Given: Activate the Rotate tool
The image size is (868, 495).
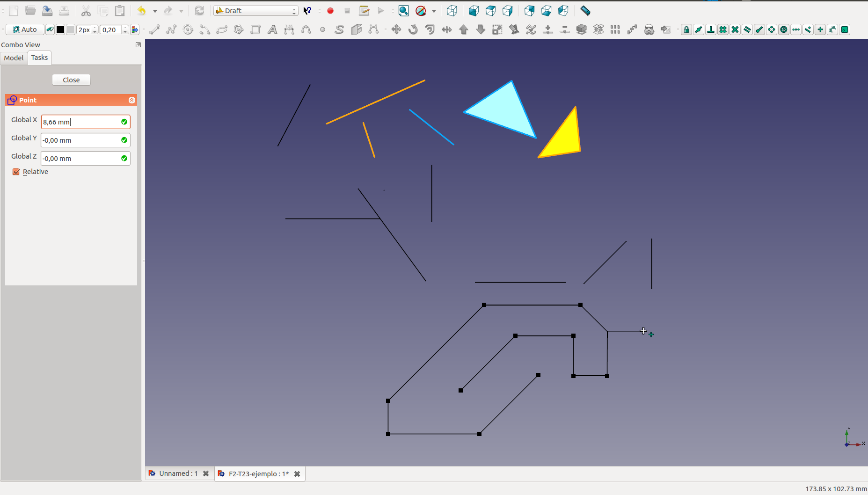Looking at the screenshot, I should (413, 30).
